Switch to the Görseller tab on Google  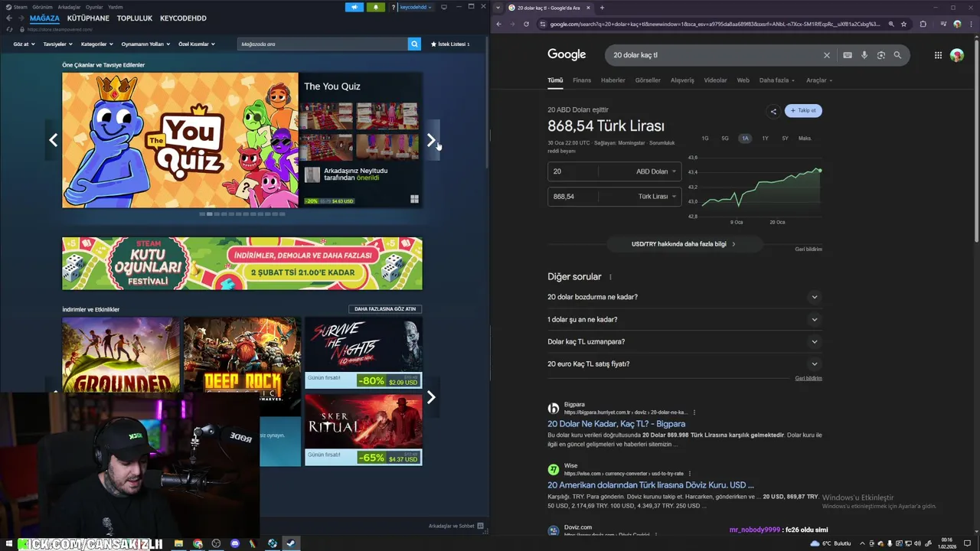click(648, 80)
